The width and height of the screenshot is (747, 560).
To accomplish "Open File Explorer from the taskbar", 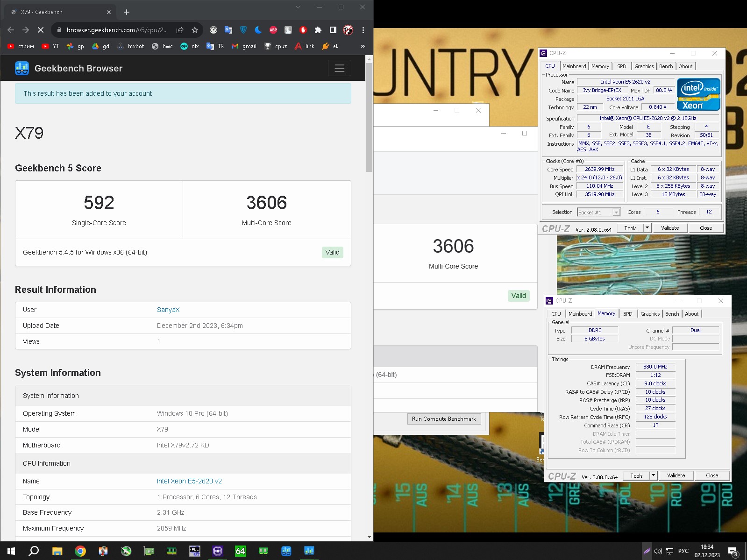I will 57,551.
